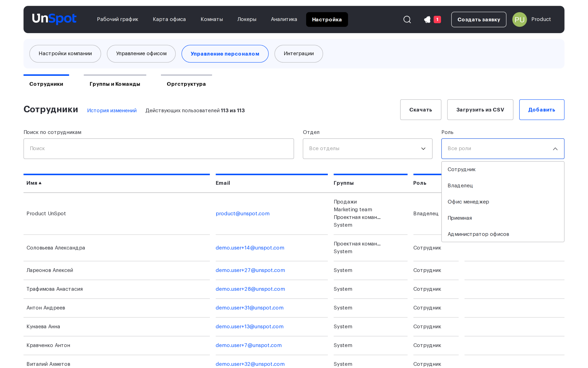
Task: Click Владелец role cell for Product UnSpot
Action: pos(426,213)
